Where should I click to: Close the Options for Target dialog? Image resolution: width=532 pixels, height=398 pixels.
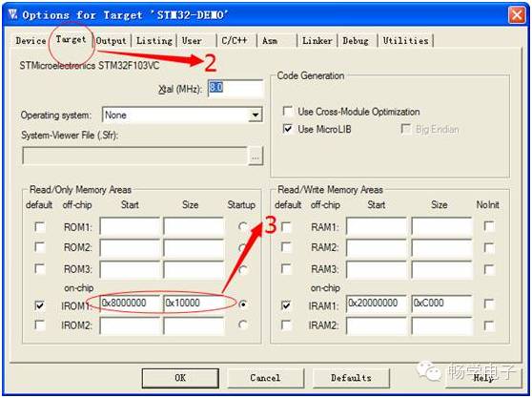click(517, 15)
